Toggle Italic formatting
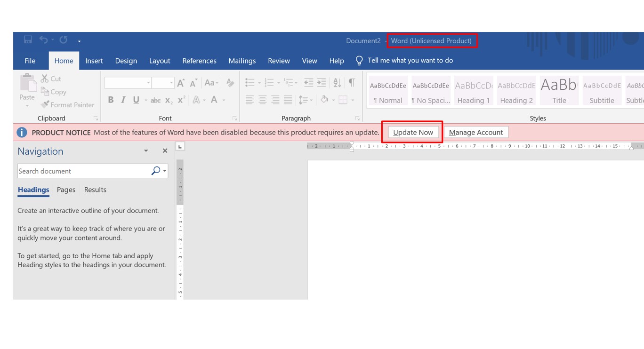The width and height of the screenshot is (644, 349). (x=123, y=100)
